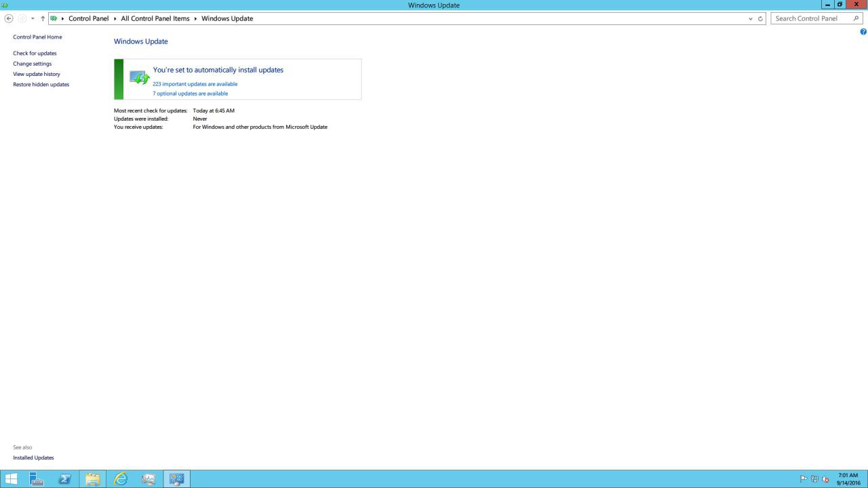Click the update status shield icon

(139, 77)
